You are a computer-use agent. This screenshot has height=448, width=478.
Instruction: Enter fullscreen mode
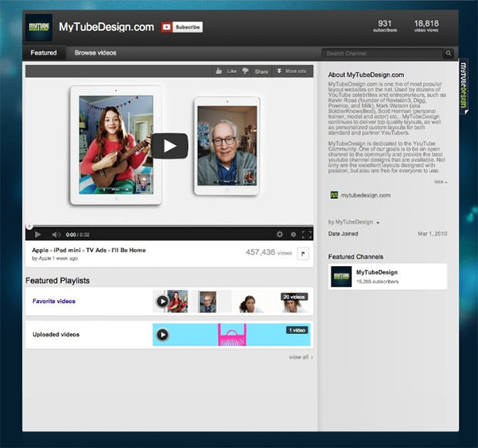[x=307, y=234]
